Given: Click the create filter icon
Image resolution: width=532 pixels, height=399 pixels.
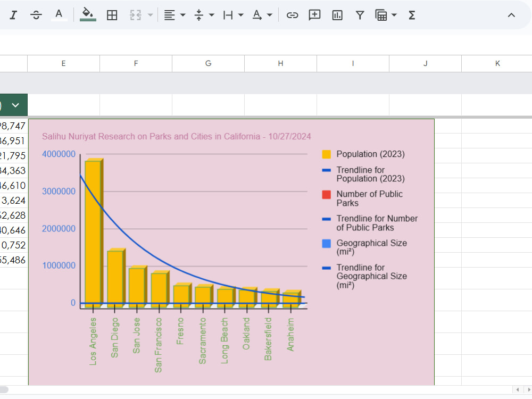Looking at the screenshot, I should tap(360, 15).
